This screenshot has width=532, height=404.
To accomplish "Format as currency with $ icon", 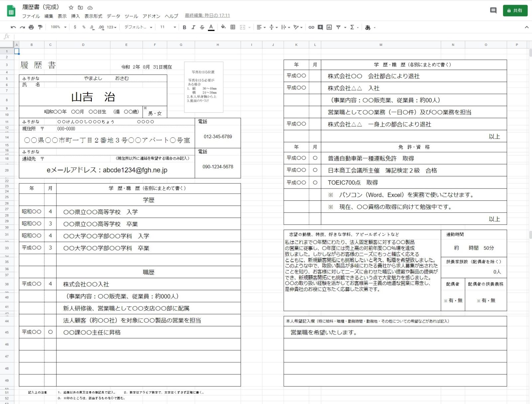I will pyautogui.click(x=75, y=27).
